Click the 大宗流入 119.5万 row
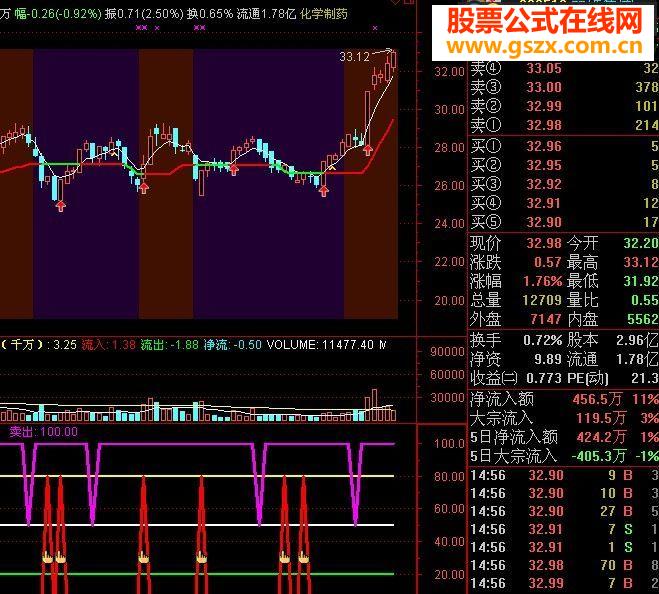The image size is (659, 594). [x=564, y=418]
